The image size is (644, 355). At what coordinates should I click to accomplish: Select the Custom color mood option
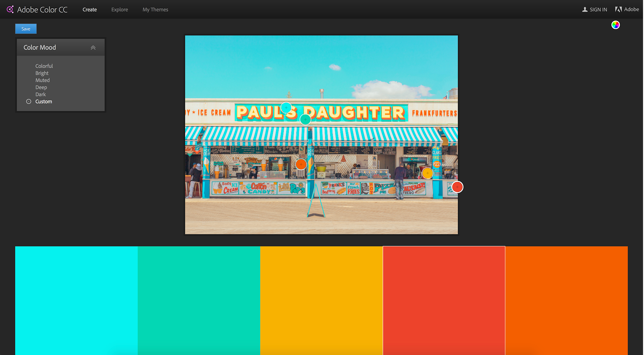(x=43, y=102)
